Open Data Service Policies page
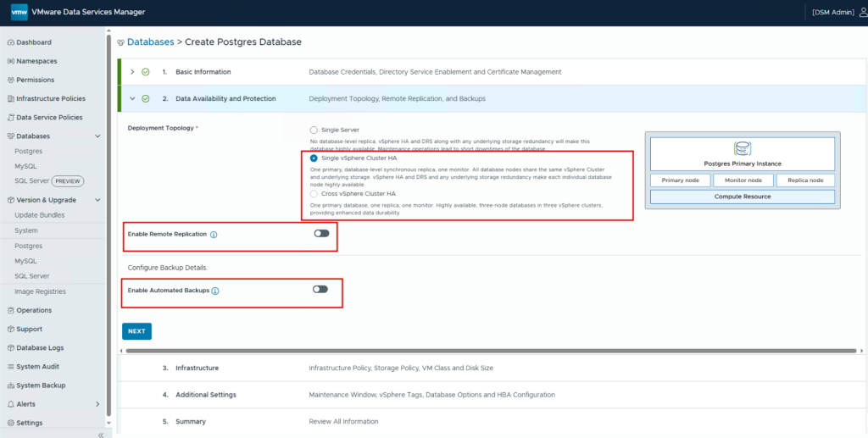Image resolution: width=868 pixels, height=438 pixels. click(49, 118)
